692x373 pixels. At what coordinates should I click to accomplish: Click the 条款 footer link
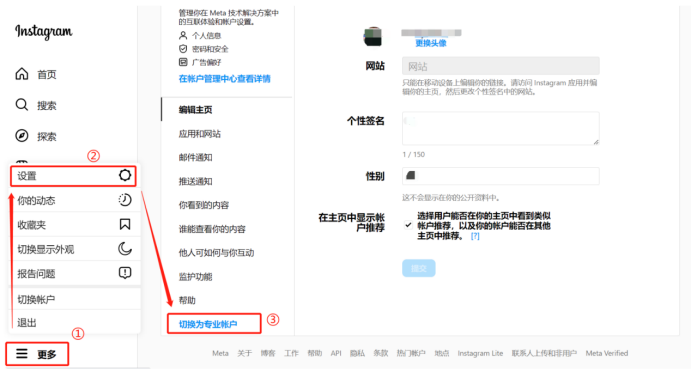380,353
